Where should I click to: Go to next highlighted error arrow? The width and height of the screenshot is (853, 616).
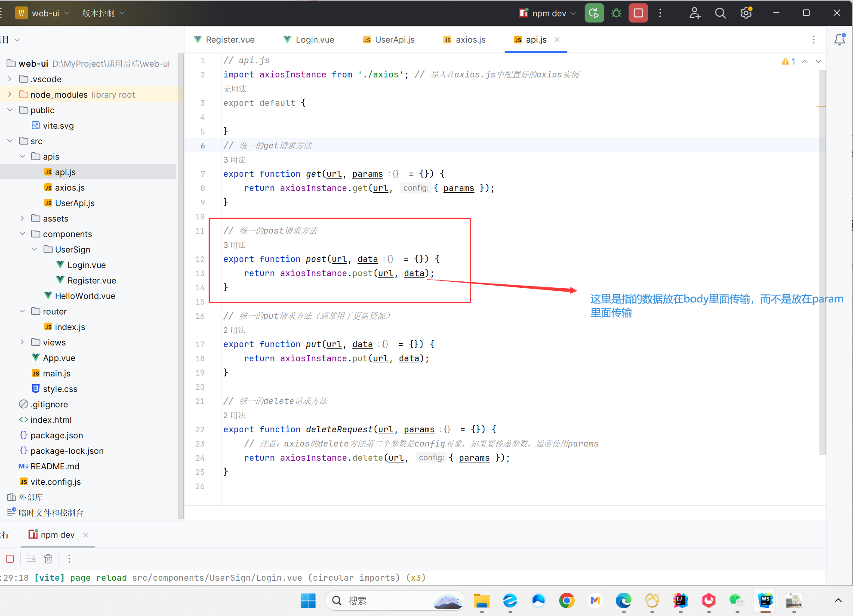pos(819,62)
